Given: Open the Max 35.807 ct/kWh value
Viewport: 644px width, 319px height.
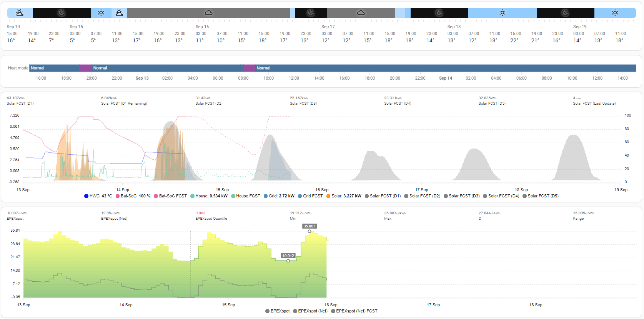Looking at the screenshot, I should [x=395, y=213].
